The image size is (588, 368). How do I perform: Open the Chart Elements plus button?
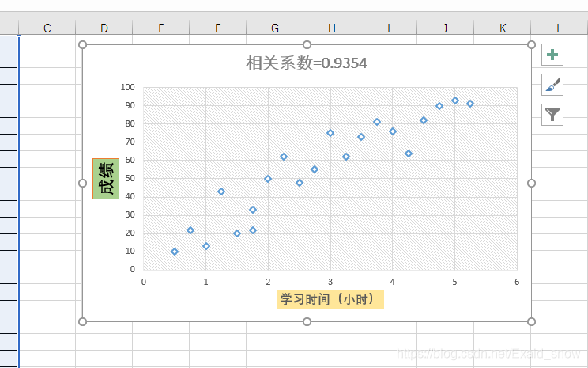552,55
